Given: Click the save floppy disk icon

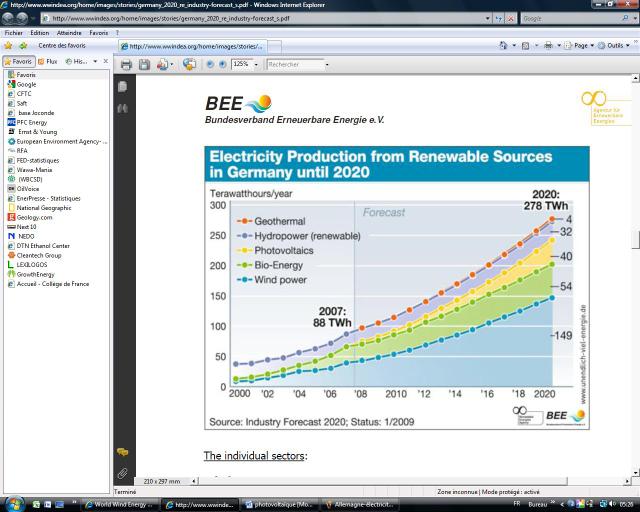Looking at the screenshot, I should point(145,64).
